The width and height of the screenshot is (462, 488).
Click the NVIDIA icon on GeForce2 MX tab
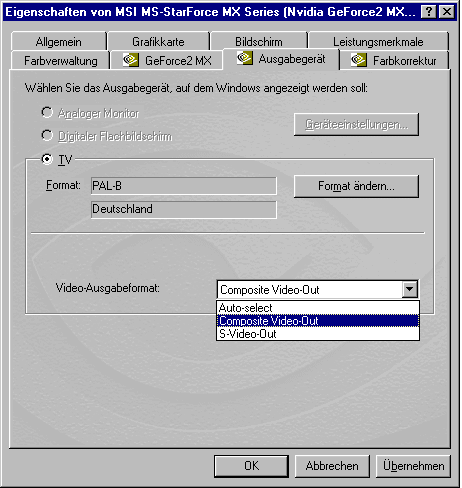click(x=130, y=60)
